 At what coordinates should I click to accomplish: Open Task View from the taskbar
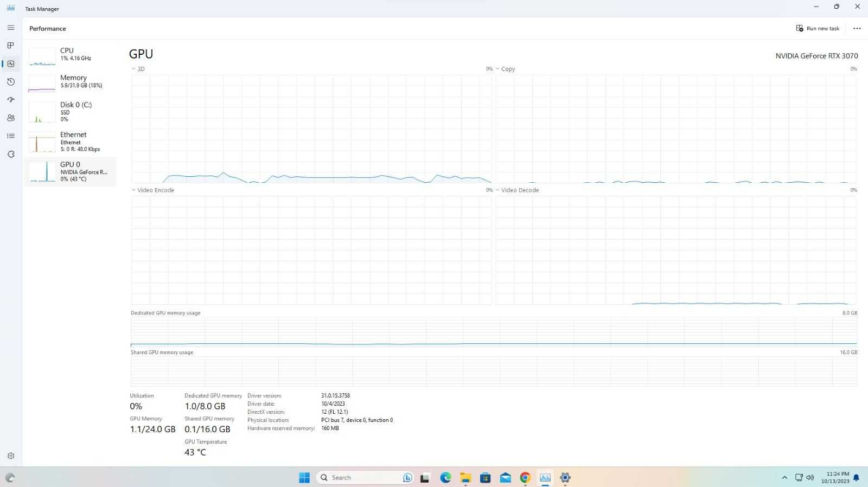[425, 478]
